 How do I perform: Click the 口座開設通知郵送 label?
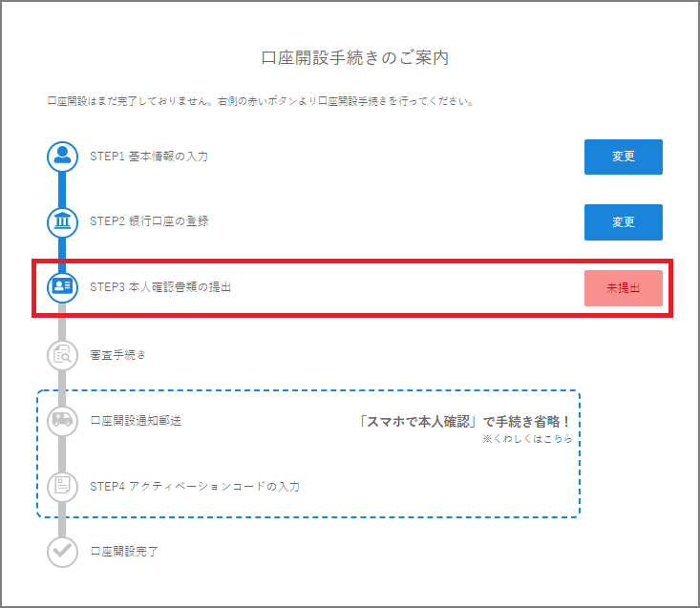(136, 421)
